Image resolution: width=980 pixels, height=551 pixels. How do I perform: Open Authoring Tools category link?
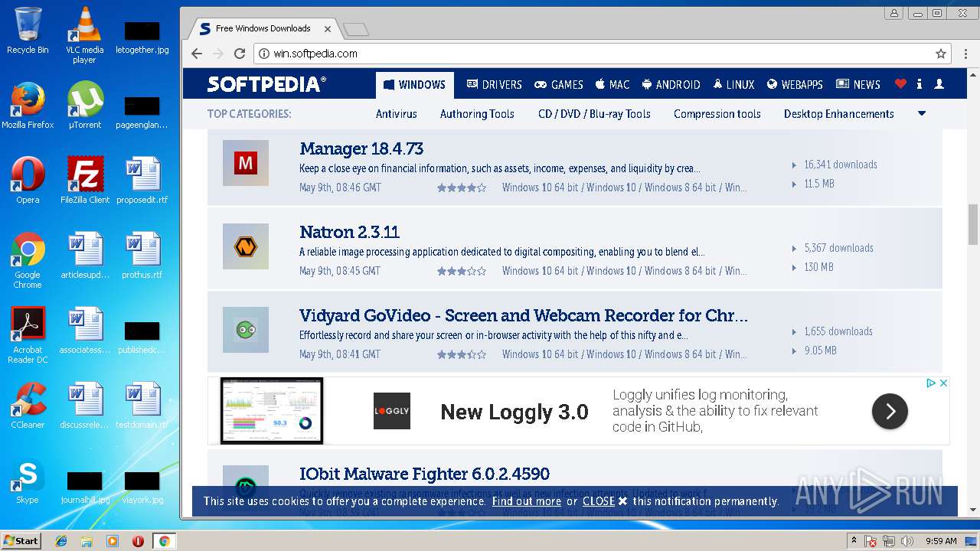coord(477,114)
